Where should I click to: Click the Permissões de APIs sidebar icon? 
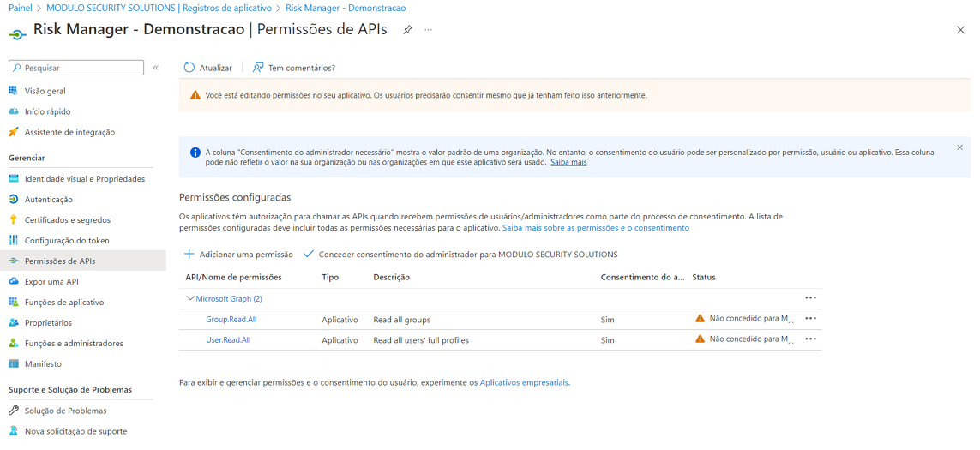click(x=14, y=261)
